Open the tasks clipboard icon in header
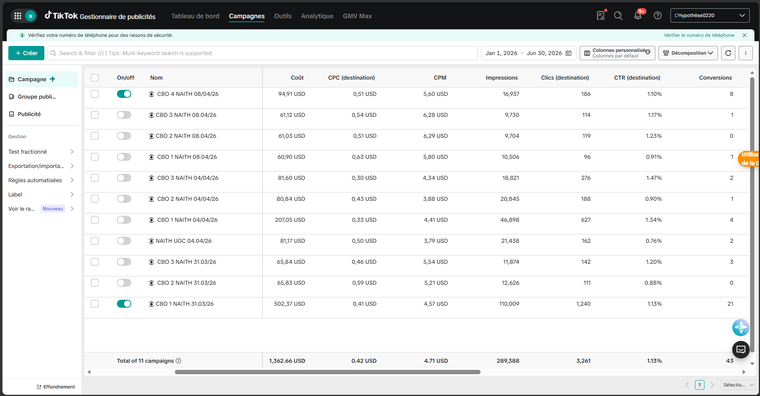Screen dimensions: 760x396 (601, 16)
